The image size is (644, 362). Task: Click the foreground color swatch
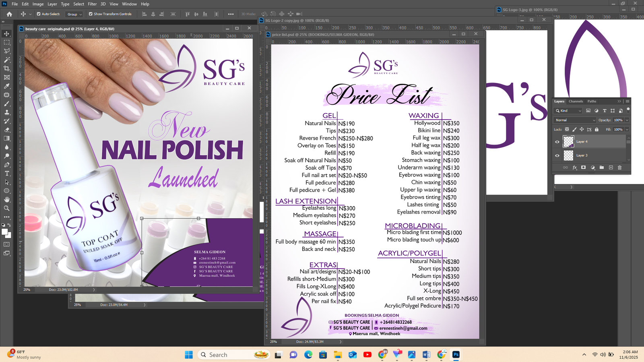5,232
